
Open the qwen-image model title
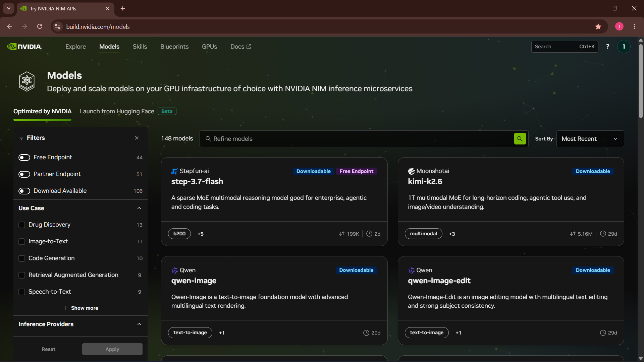pos(194,281)
